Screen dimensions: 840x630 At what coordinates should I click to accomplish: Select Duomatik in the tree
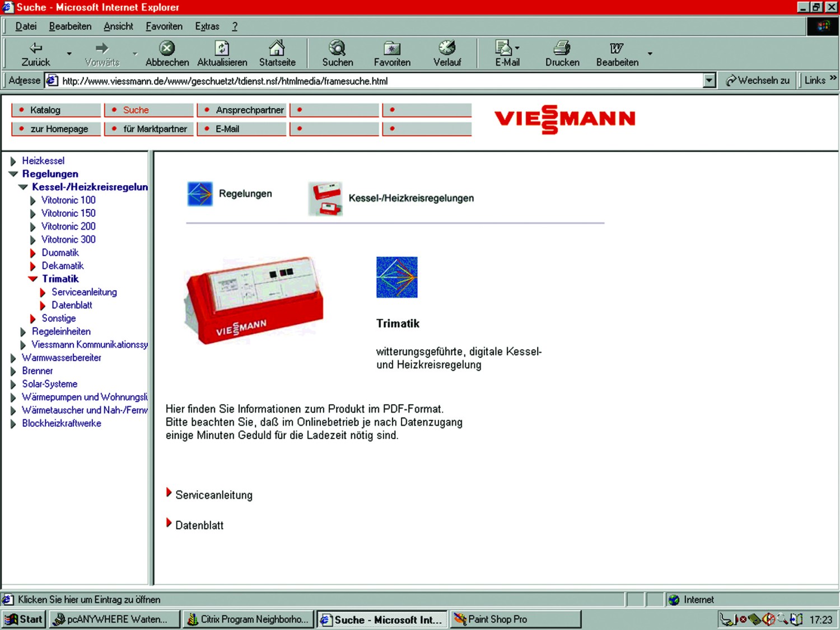(x=60, y=253)
